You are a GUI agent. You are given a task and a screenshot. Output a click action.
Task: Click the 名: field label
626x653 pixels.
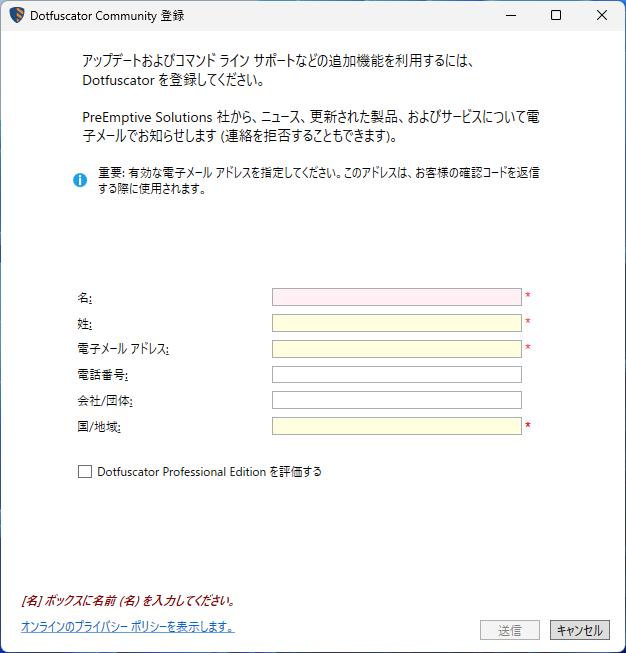pyautogui.click(x=85, y=298)
